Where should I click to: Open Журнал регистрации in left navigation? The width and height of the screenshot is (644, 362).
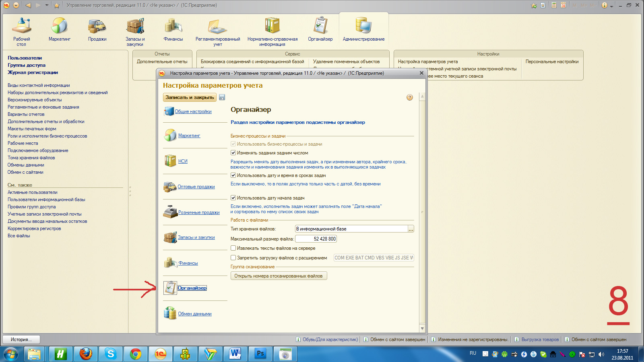click(x=33, y=72)
